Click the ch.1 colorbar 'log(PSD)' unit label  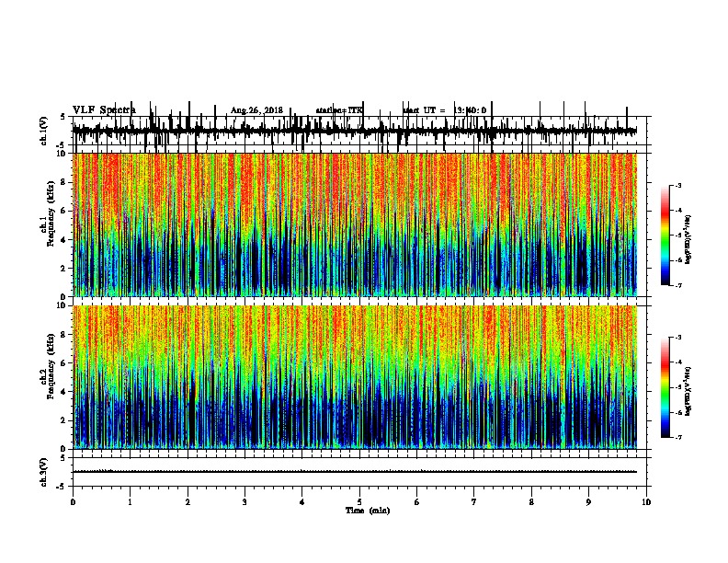point(688,240)
